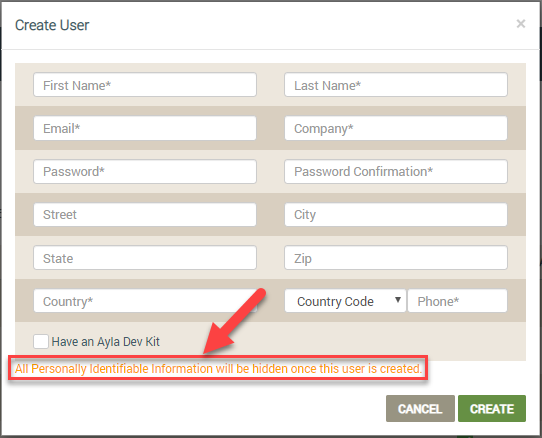Select the Company input field
Screen dimensions: 542x438
point(396,128)
